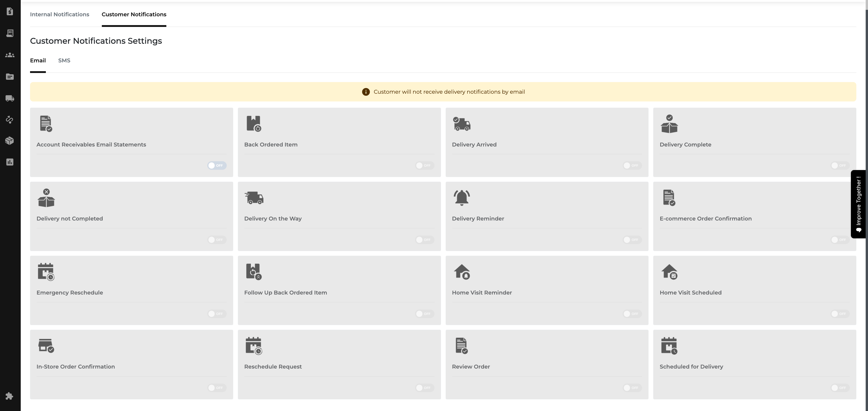
Task: Switch on Scheduled for Delivery toggle
Action: pyautogui.click(x=840, y=388)
